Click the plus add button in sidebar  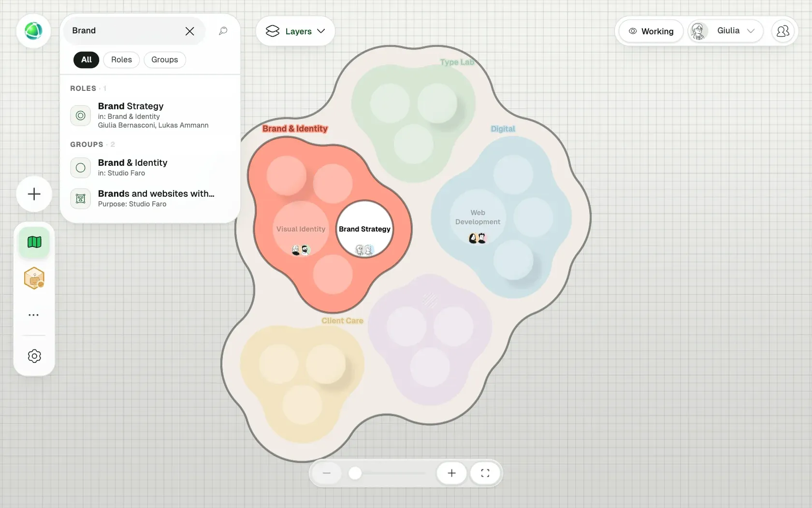click(x=34, y=194)
